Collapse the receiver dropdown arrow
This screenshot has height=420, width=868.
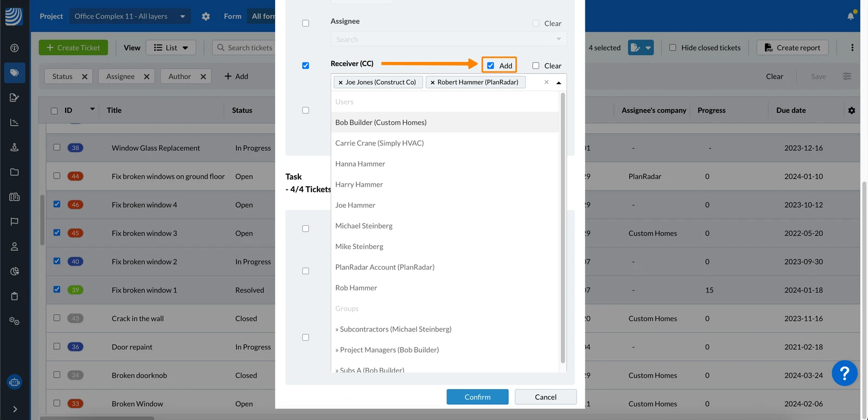coord(559,82)
